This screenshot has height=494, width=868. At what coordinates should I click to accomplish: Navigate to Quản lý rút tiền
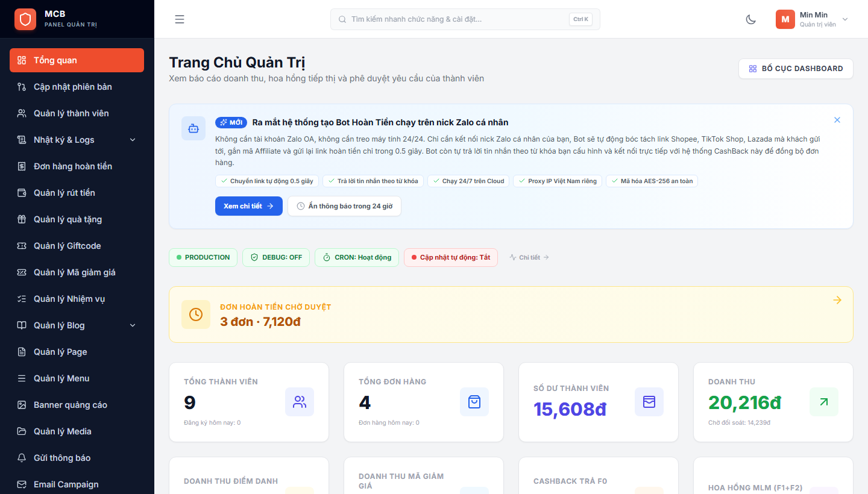pos(77,193)
